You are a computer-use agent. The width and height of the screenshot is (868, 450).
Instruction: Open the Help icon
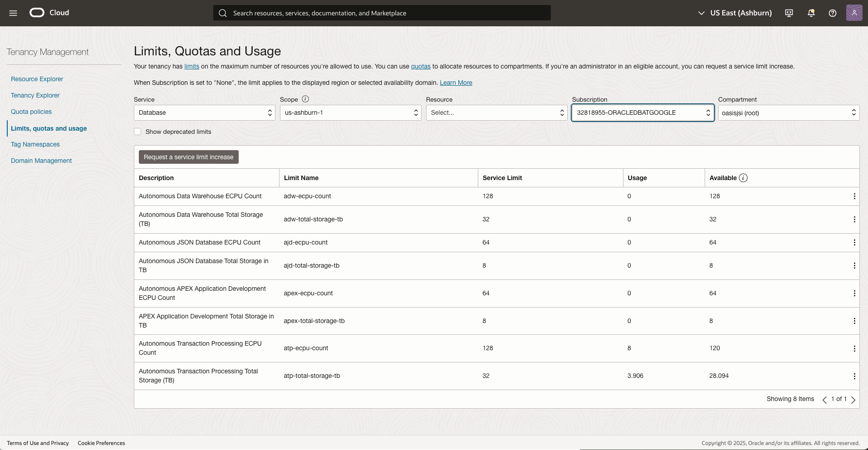coord(832,13)
